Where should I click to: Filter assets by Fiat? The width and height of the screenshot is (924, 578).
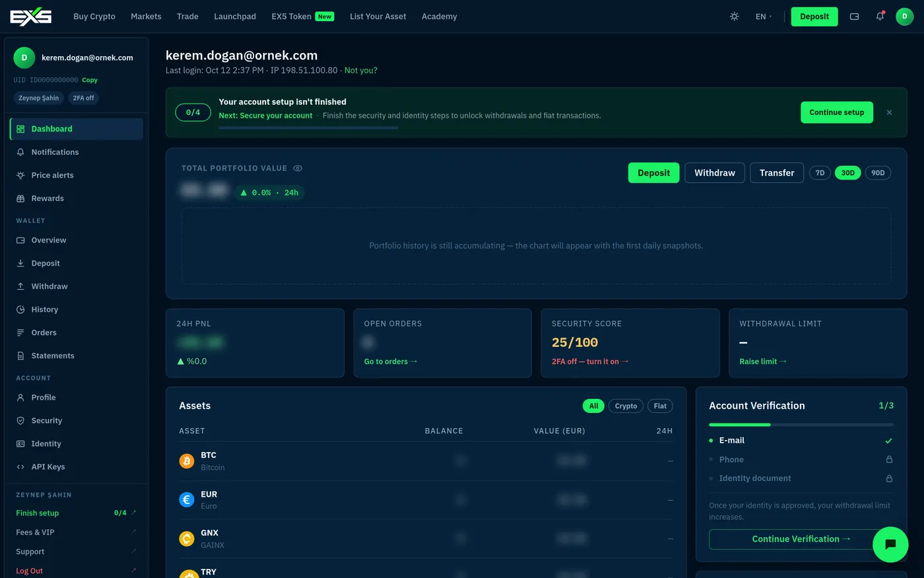pos(660,406)
